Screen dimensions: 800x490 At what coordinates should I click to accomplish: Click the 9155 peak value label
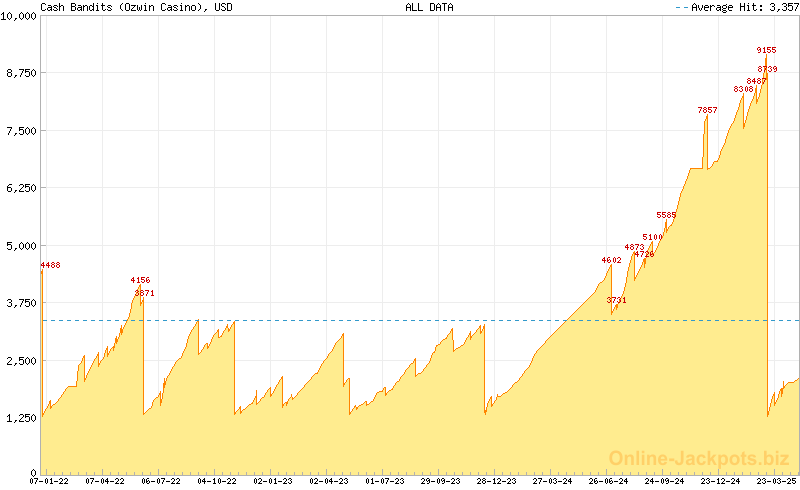[767, 50]
